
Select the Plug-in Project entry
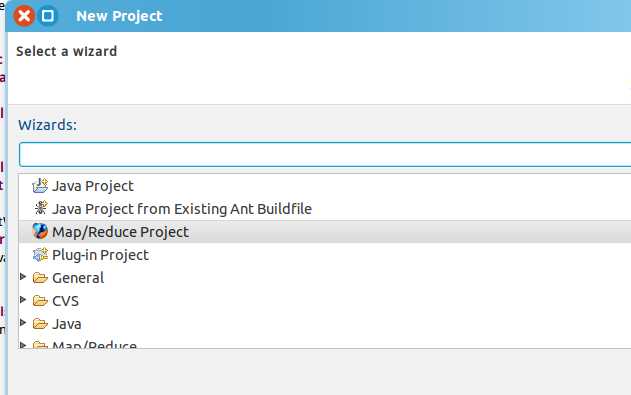point(101,255)
